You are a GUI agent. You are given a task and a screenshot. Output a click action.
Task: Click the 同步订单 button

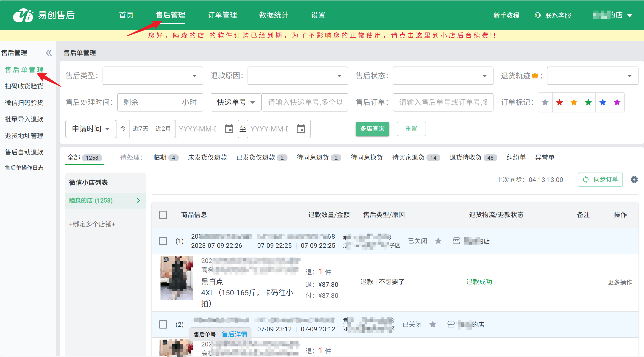pos(600,179)
